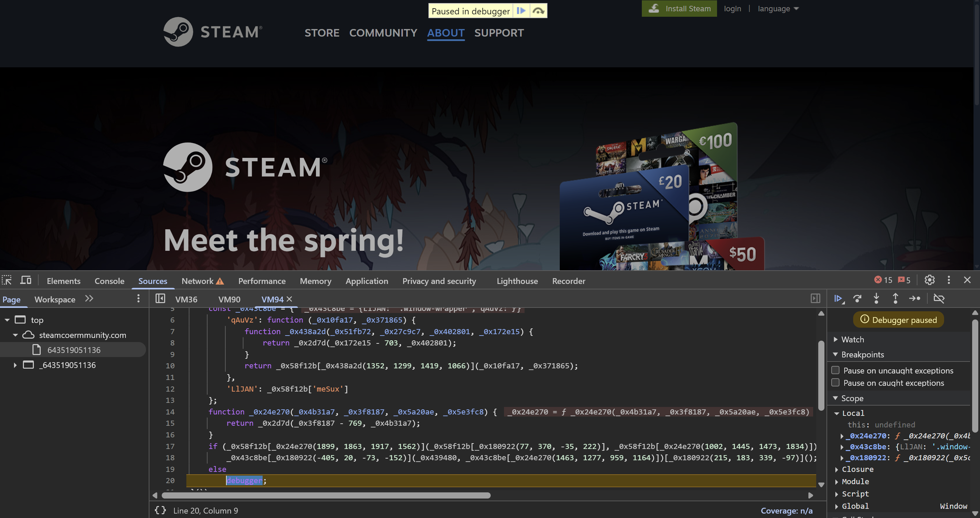Open the Recorder tab
Viewport: 980px width, 518px height.
568,281
